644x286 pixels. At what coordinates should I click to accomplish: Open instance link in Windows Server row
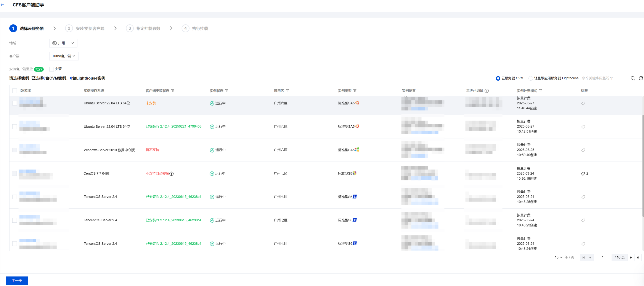pos(29,147)
